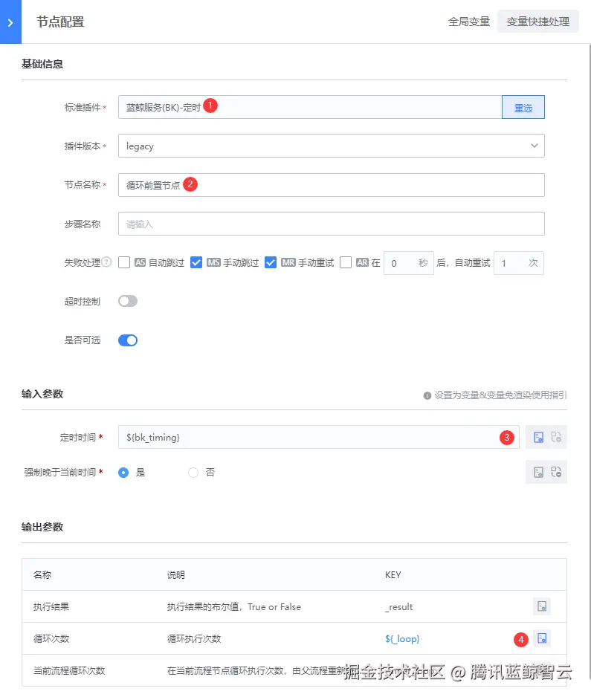Click the 节点名称 input field
Viewport: 591px width, 700px height.
[x=331, y=185]
